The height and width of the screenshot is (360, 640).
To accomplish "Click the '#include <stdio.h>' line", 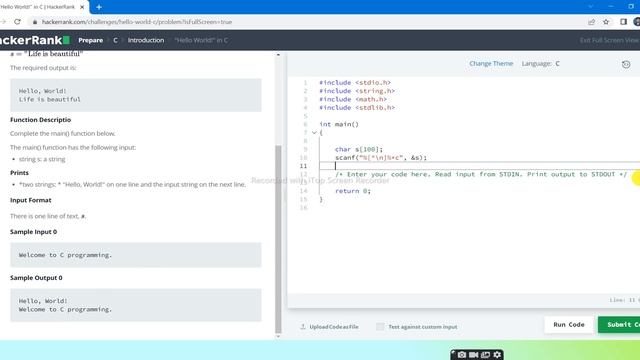I will pyautogui.click(x=355, y=82).
